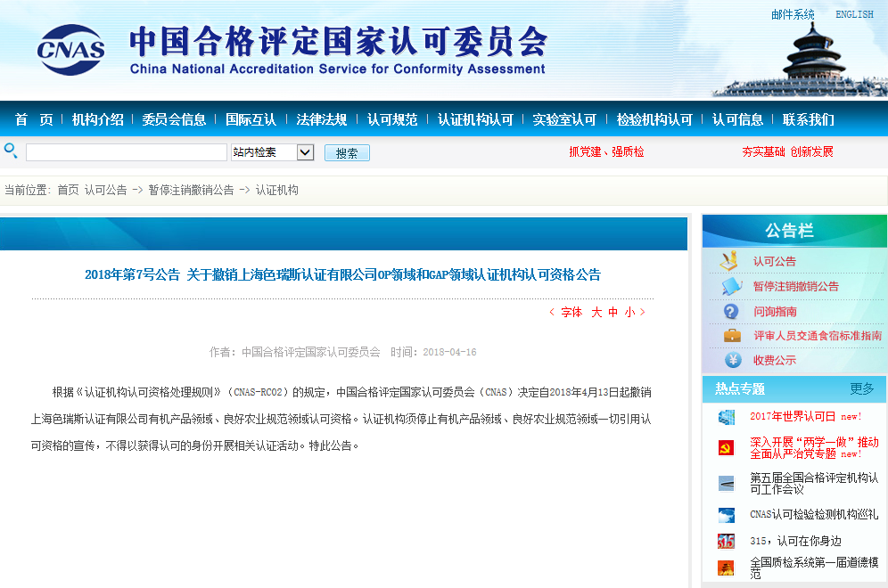Click the 夯实基础 创新发展 red link
The width and height of the screenshot is (888, 588).
[x=788, y=151]
